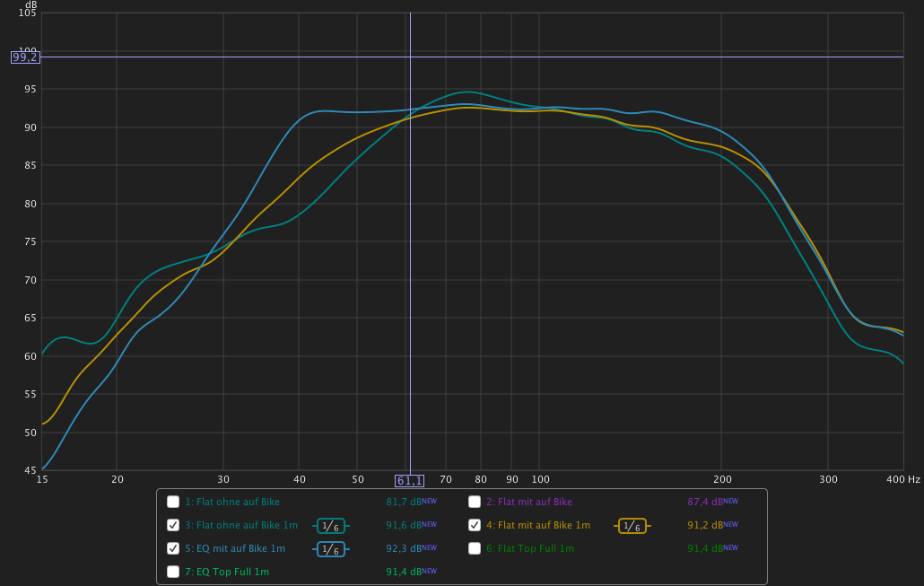This screenshot has height=586, width=924.
Task: Click 1/6 smoothing icon for trace 3
Action: tap(330, 526)
